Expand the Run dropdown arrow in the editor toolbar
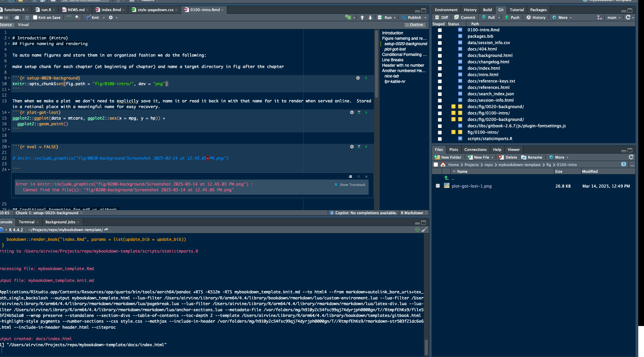This screenshot has height=357, width=644. coord(395,18)
